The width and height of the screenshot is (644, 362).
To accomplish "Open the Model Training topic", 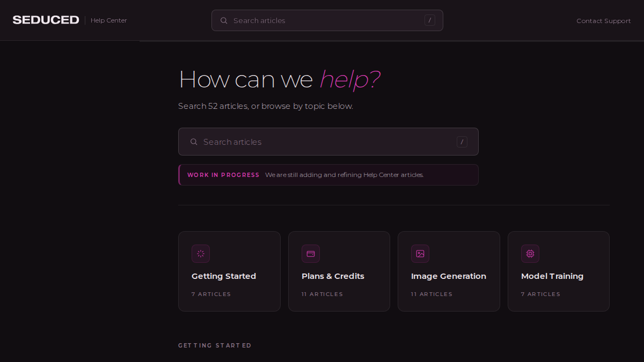I will pyautogui.click(x=559, y=271).
